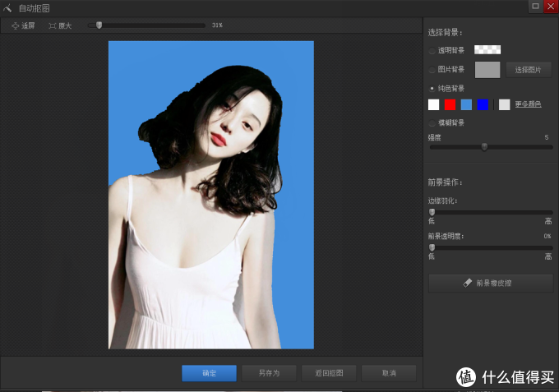This screenshot has height=392, width=559.
Task: Click the 适屏 fit-to-screen icon
Action: pos(16,25)
